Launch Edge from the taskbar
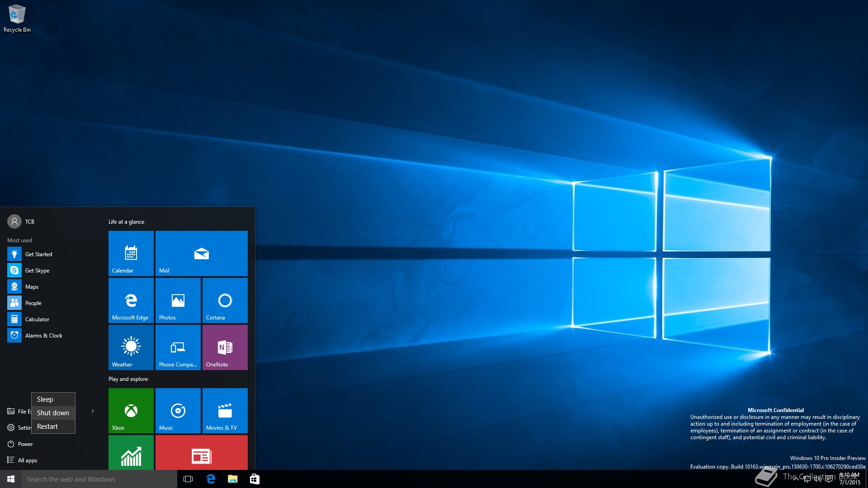Viewport: 868px width, 488px height. [x=211, y=479]
